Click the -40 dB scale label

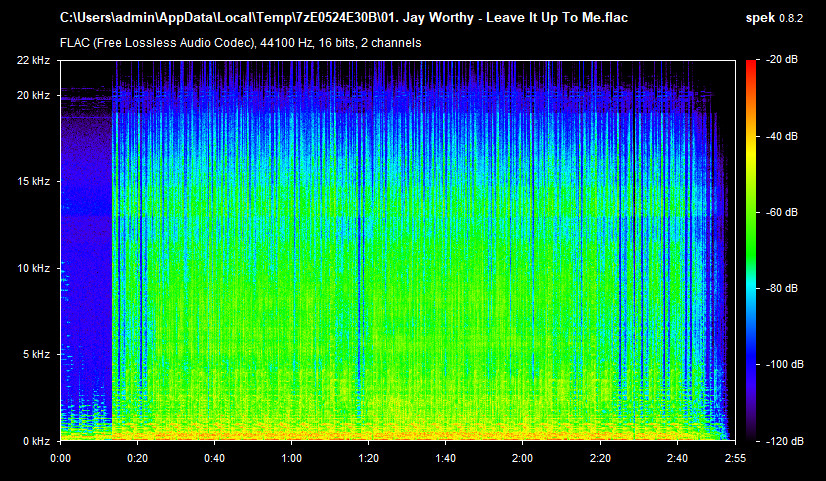pos(781,136)
